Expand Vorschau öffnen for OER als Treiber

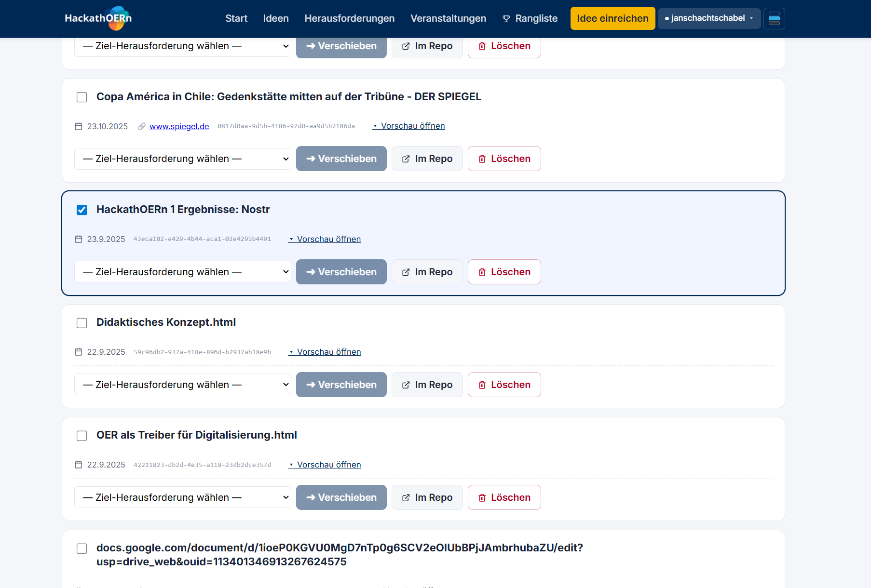pyautogui.click(x=325, y=465)
